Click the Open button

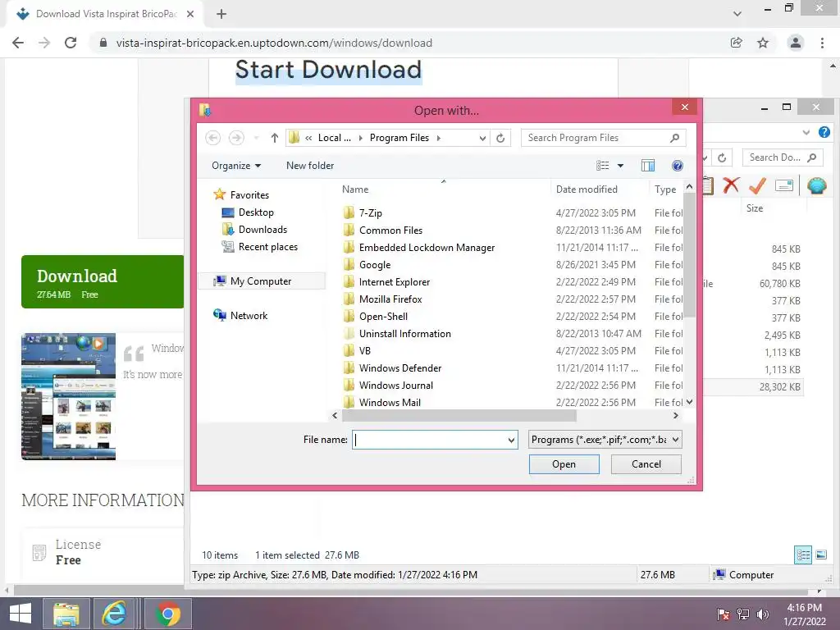(564, 464)
